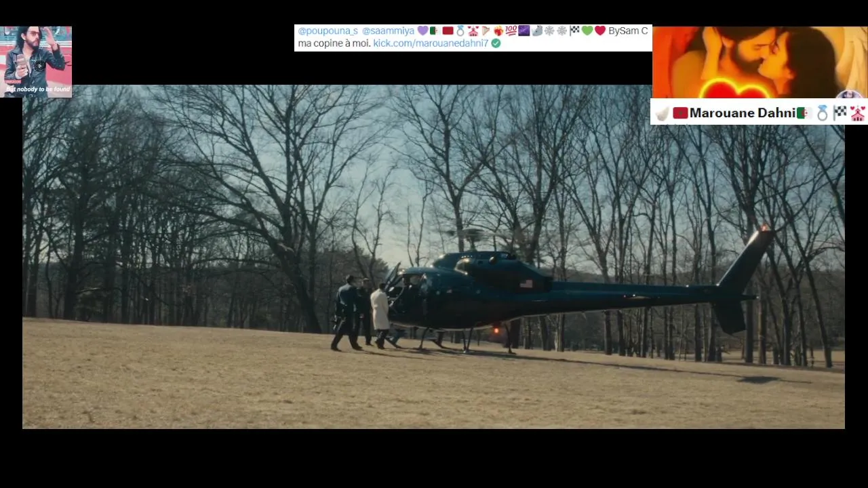Click the green heart emoji in banner
Viewport: 868px width, 488px height.
[587, 30]
